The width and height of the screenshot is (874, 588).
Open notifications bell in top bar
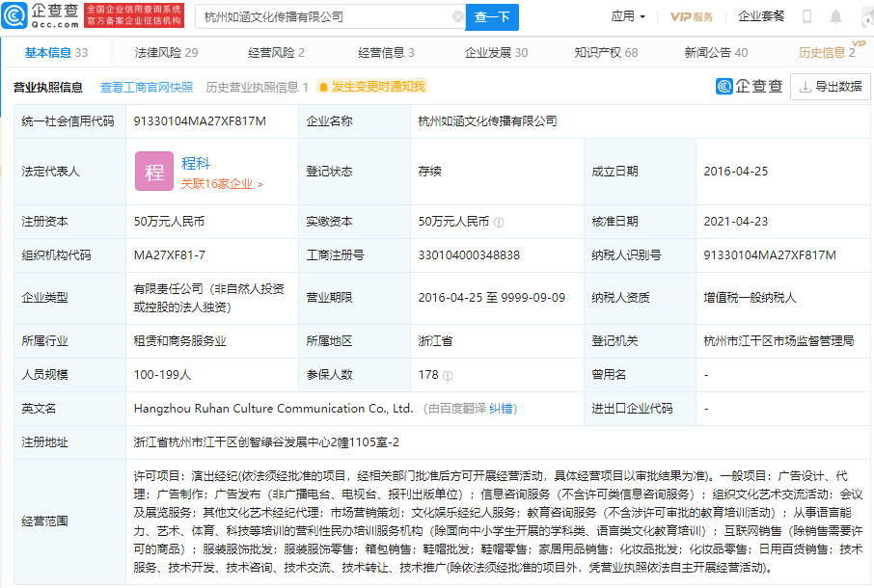835,16
